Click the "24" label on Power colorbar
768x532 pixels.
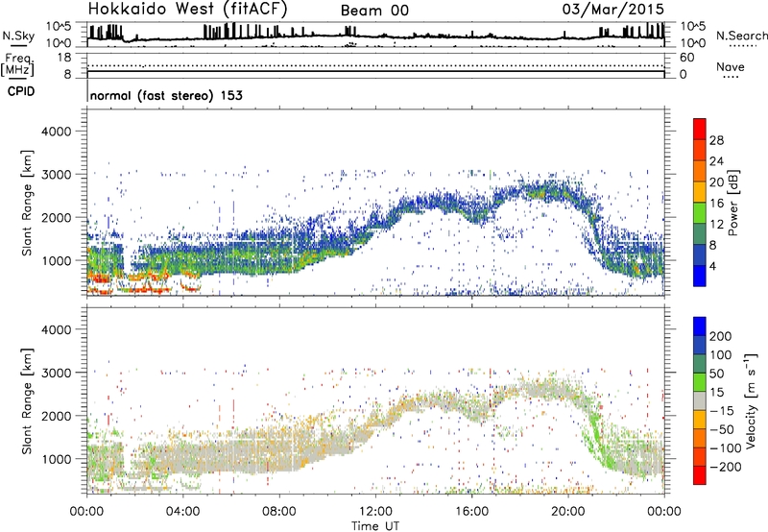tap(716, 161)
